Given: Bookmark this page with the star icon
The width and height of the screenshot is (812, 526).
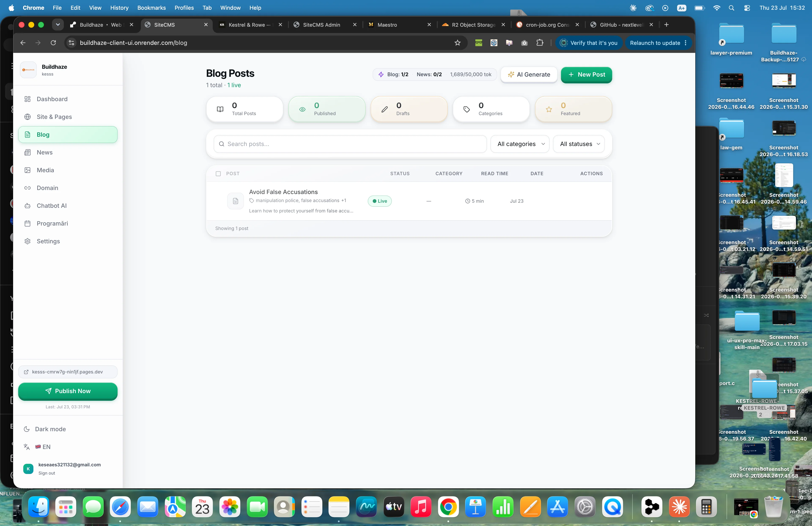Looking at the screenshot, I should point(457,43).
